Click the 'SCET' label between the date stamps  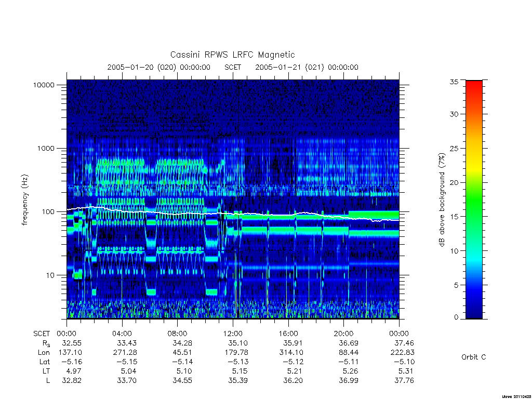(x=233, y=67)
